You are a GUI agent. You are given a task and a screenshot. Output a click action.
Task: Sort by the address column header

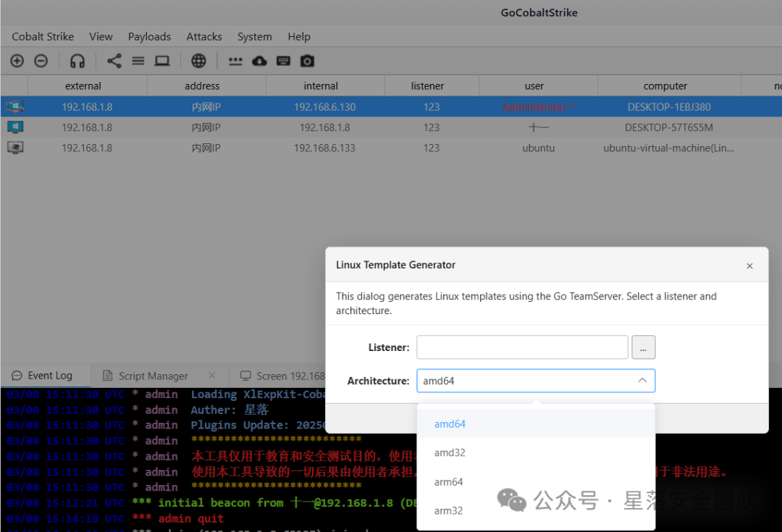click(x=206, y=85)
